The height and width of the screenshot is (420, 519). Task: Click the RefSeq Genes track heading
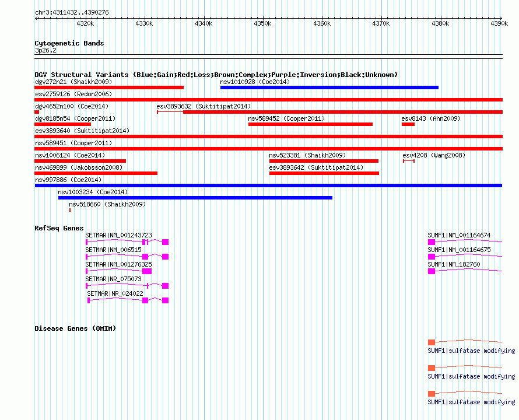tap(59, 228)
